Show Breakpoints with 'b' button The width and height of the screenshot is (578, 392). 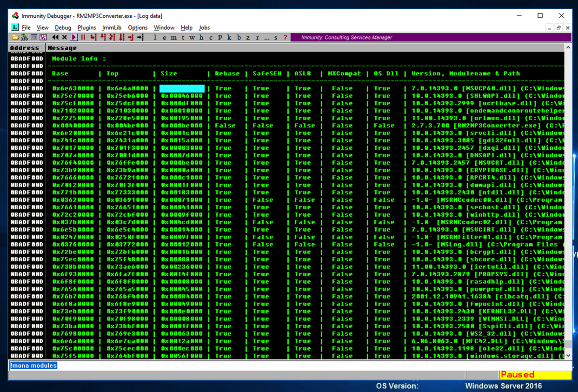pyautogui.click(x=239, y=37)
